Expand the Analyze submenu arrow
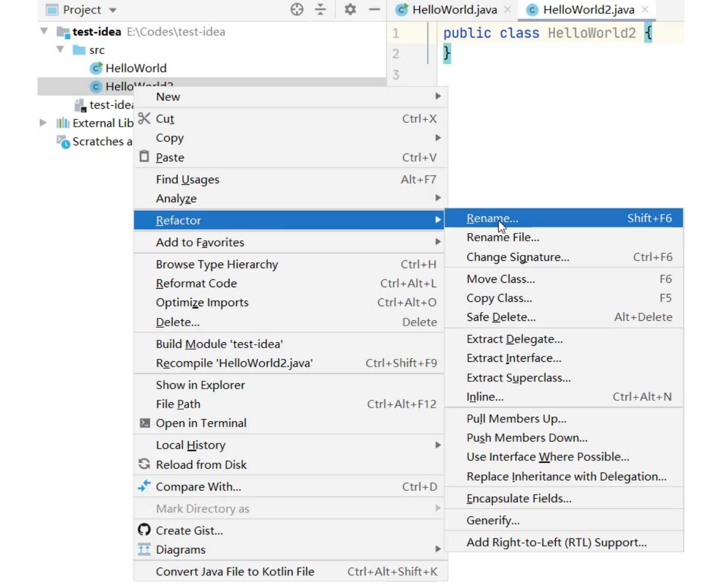This screenshot has height=588, width=720. (438, 198)
